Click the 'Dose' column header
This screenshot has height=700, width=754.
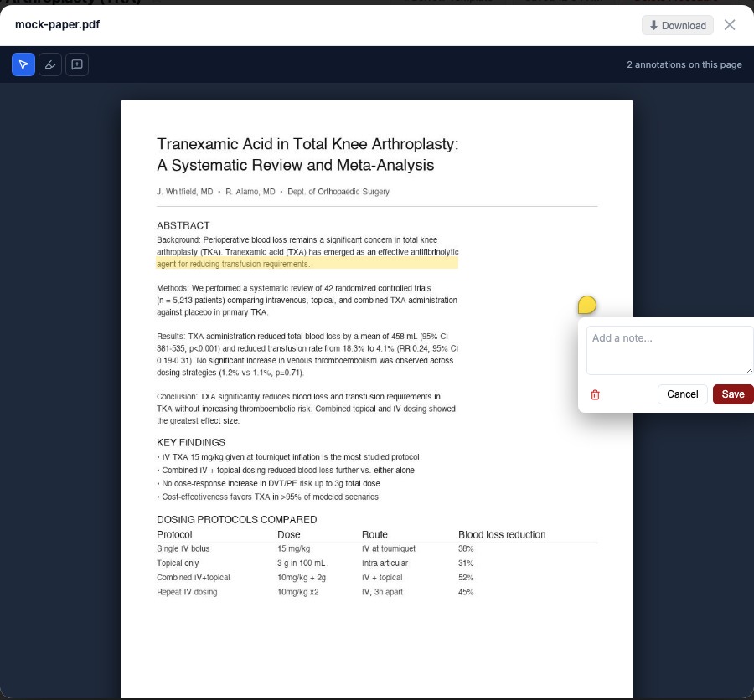288,534
